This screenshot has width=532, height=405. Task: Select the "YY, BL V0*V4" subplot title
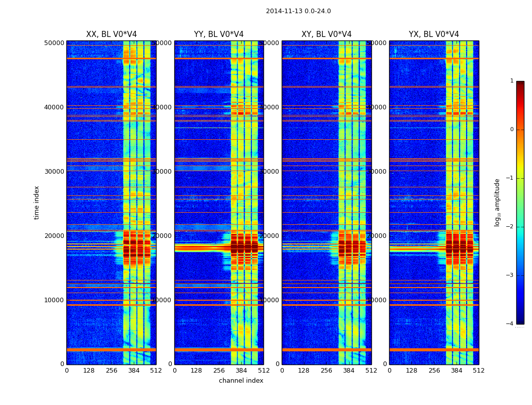click(219, 34)
